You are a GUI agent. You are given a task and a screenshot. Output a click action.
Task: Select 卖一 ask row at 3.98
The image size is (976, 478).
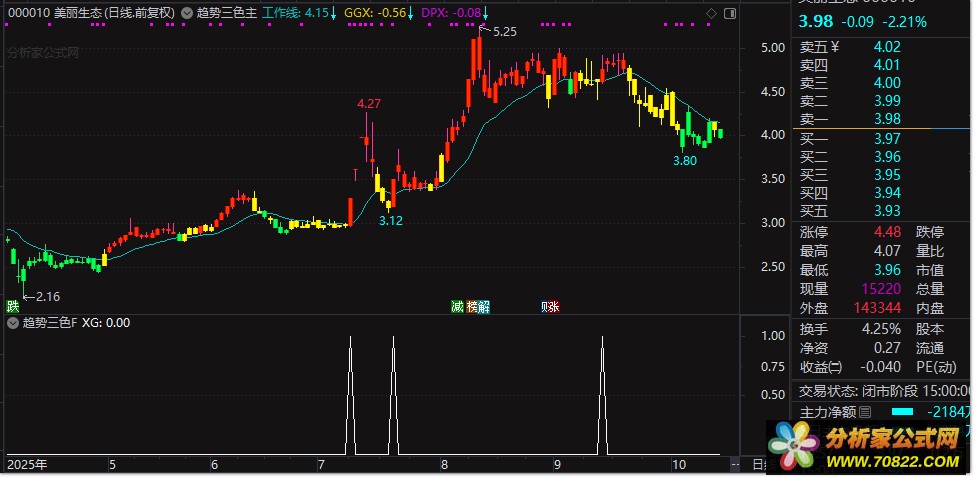883,119
